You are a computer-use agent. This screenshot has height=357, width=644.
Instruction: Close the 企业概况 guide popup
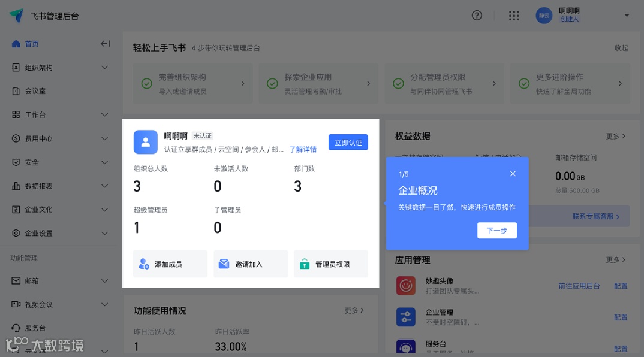click(513, 174)
